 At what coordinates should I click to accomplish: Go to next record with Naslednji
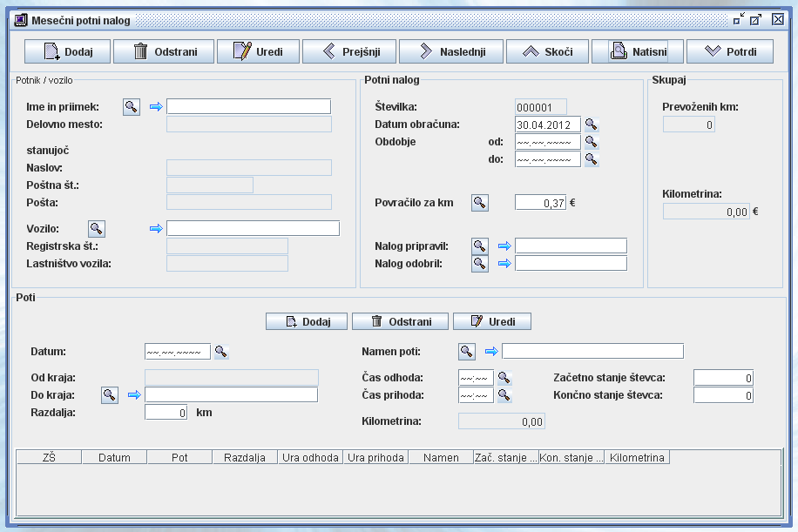click(450, 51)
